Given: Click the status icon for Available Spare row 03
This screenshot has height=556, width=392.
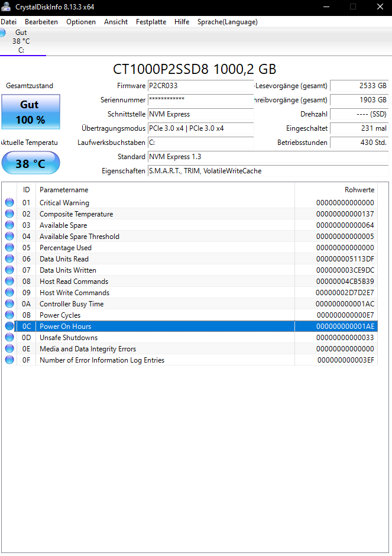Looking at the screenshot, I should pyautogui.click(x=9, y=225).
